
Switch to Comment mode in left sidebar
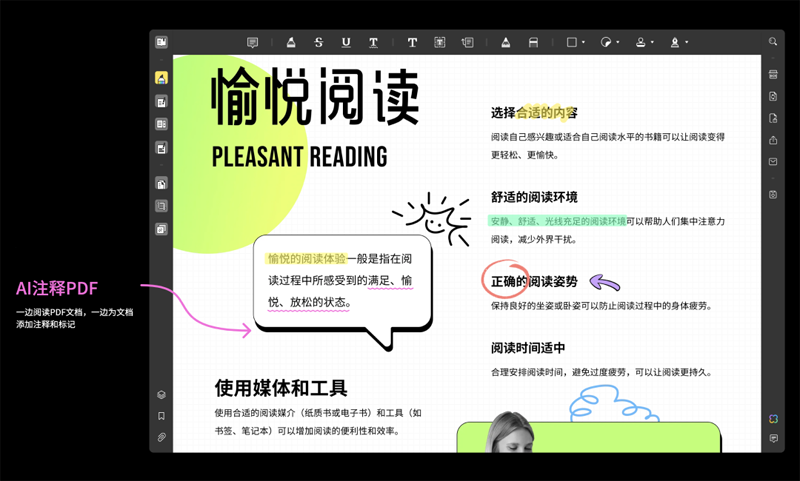(161, 78)
